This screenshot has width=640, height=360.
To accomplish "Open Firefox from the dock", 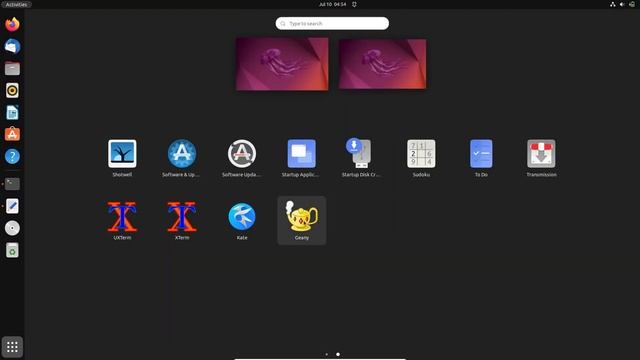I will coord(12,24).
